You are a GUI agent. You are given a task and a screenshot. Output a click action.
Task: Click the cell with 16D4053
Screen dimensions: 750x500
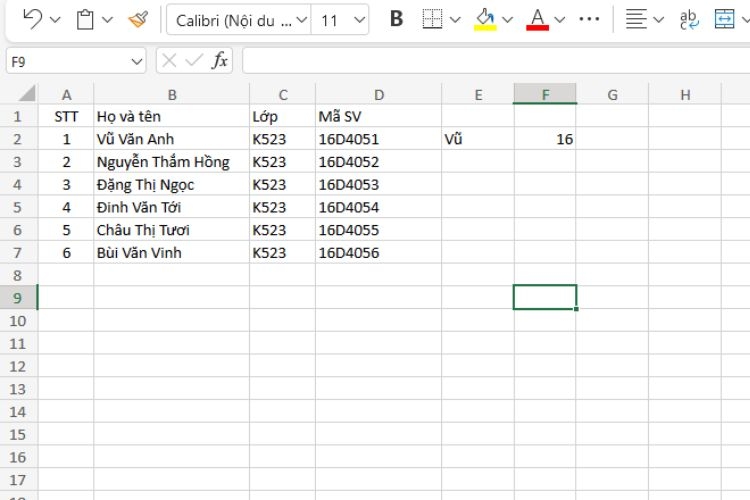pyautogui.click(x=379, y=184)
